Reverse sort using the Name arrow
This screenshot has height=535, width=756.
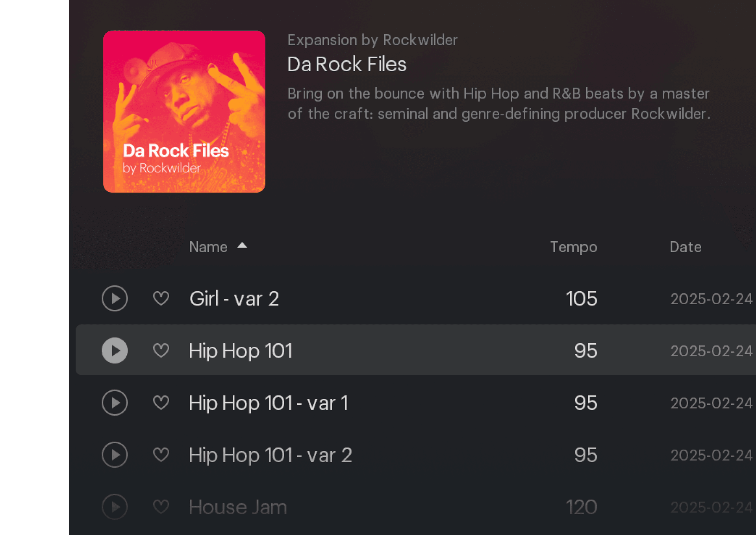(x=242, y=246)
